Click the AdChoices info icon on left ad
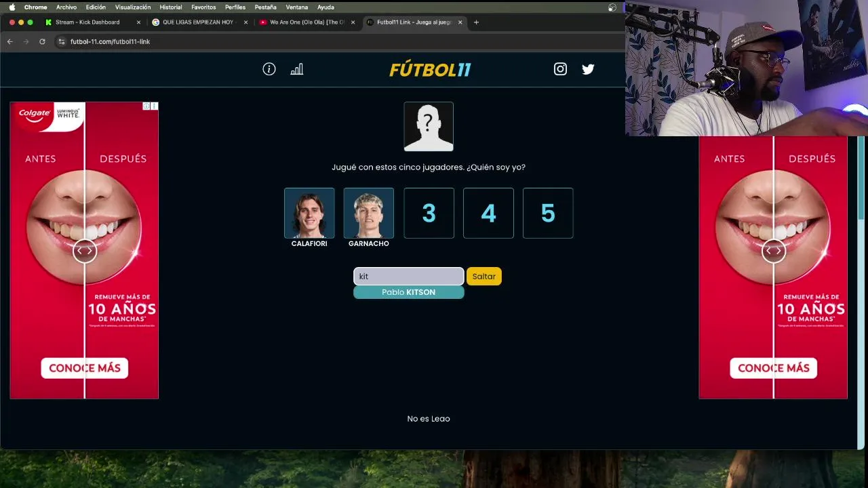This screenshot has height=488, width=868. point(146,106)
